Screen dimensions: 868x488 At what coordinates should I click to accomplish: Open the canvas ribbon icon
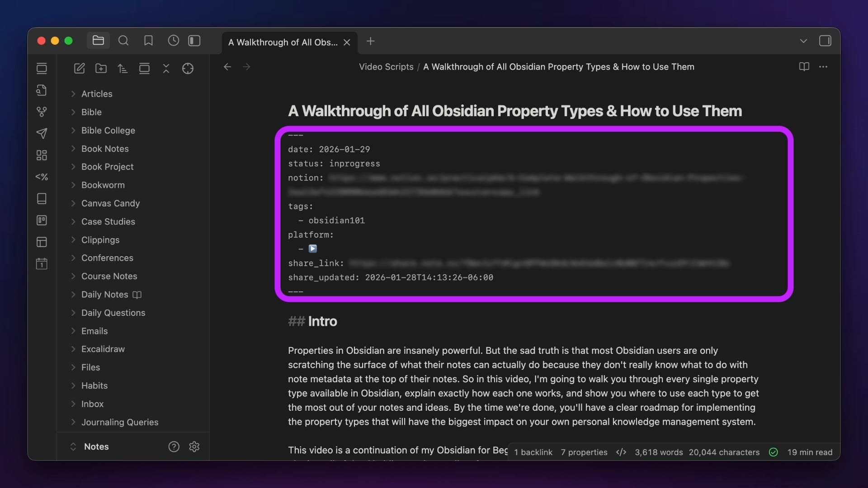(42, 155)
